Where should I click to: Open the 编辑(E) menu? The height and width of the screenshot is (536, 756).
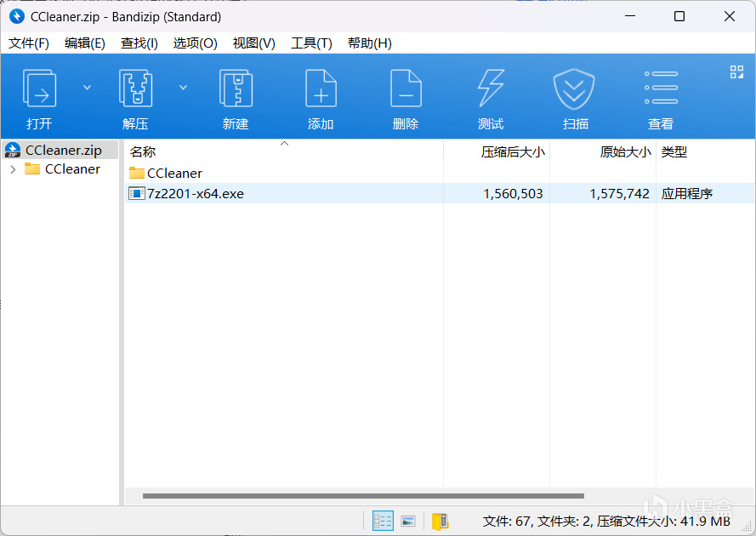click(x=85, y=43)
